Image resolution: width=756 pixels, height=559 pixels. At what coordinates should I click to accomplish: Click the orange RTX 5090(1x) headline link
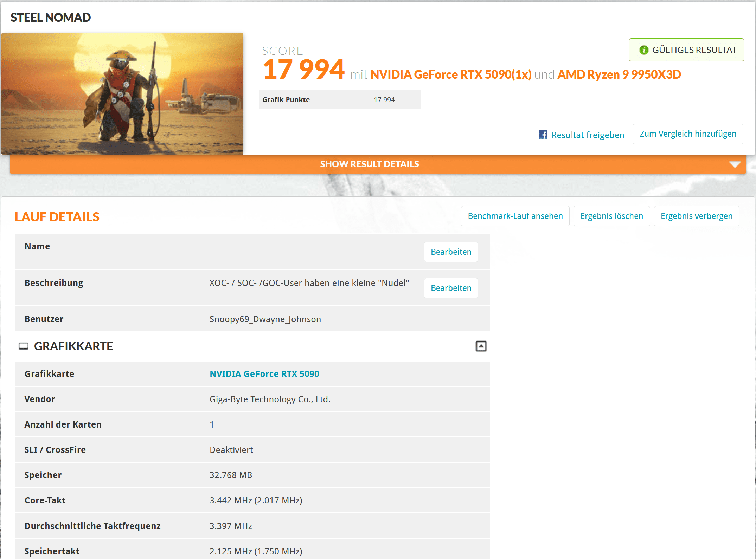[x=450, y=74]
